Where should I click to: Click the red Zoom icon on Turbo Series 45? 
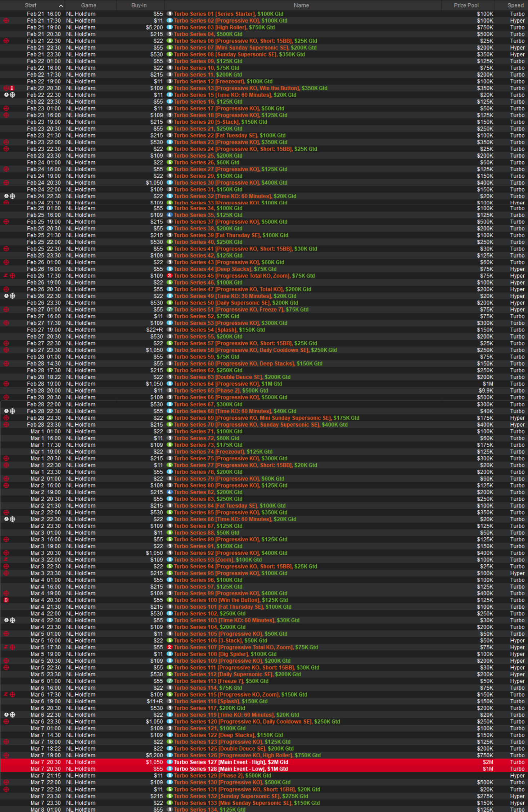[x=6, y=276]
